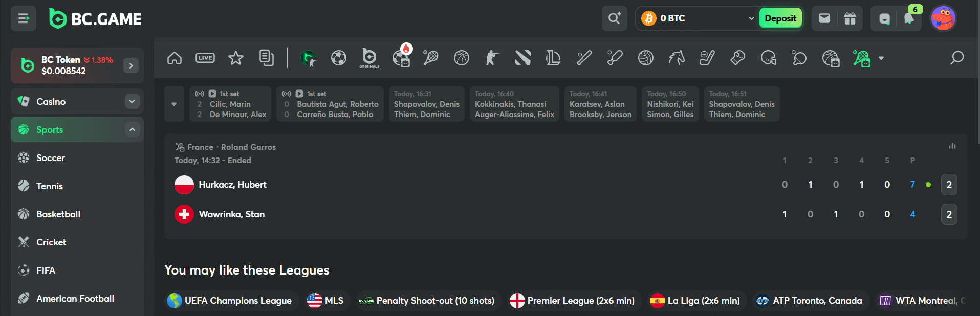Screen dimensions: 980x316
Task: Open the gift rewards icon
Action: 850,18
